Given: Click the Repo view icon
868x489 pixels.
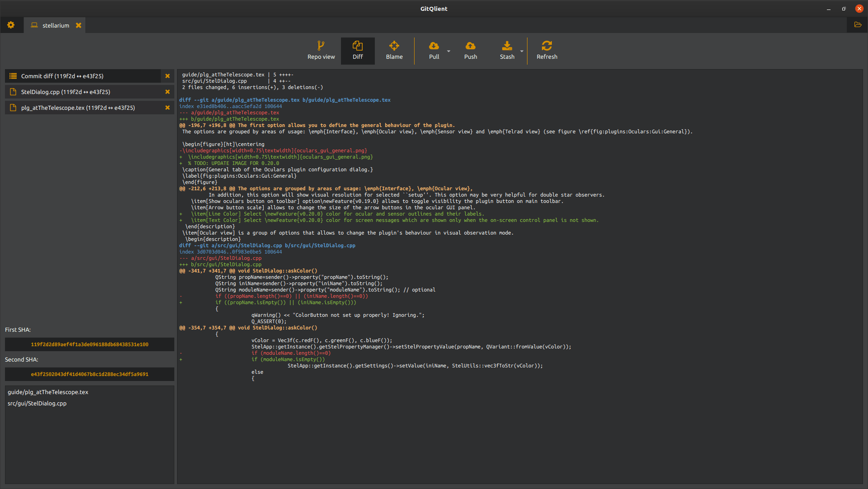Looking at the screenshot, I should point(320,50).
